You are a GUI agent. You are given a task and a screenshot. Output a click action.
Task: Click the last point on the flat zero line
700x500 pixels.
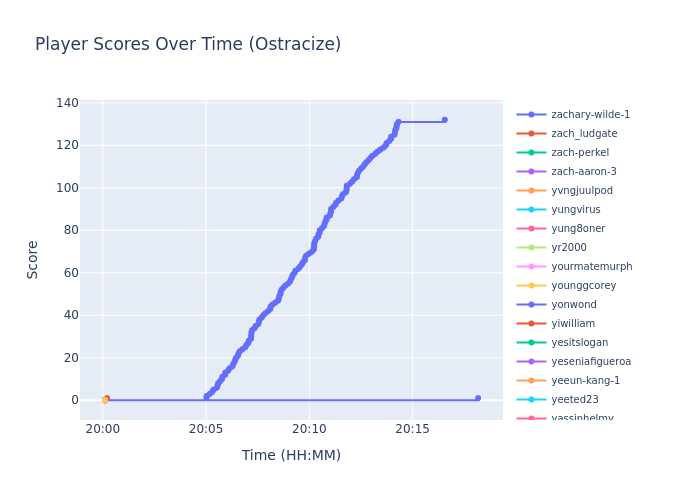pyautogui.click(x=478, y=398)
